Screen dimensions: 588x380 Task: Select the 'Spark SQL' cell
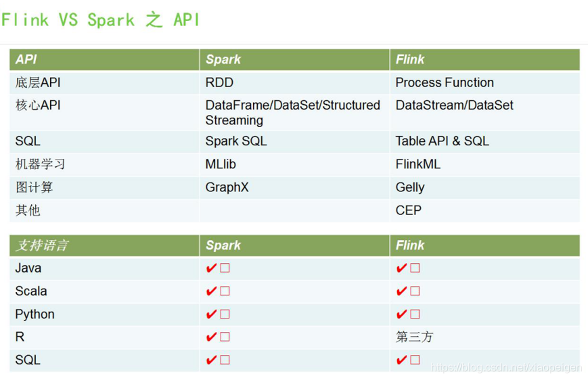[236, 141]
